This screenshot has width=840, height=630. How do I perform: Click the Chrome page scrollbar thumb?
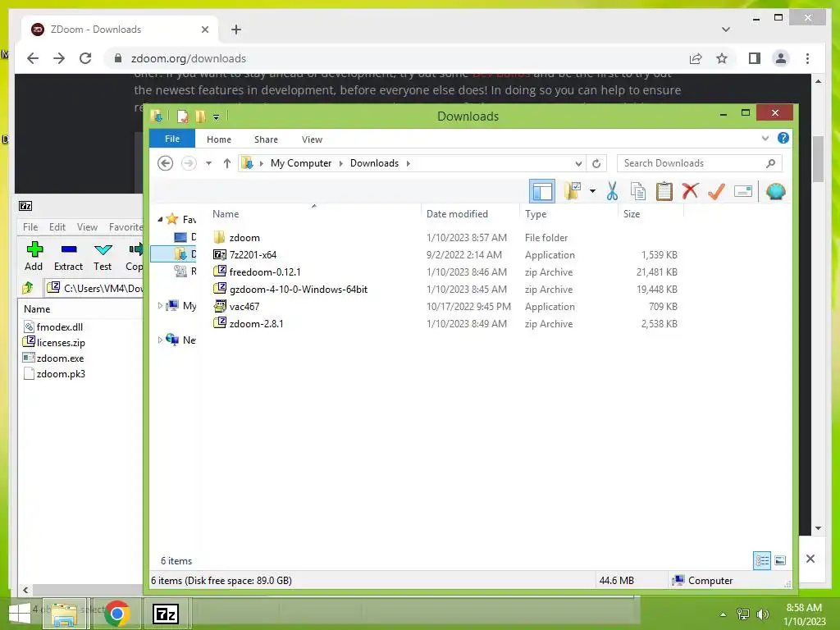tap(818, 159)
